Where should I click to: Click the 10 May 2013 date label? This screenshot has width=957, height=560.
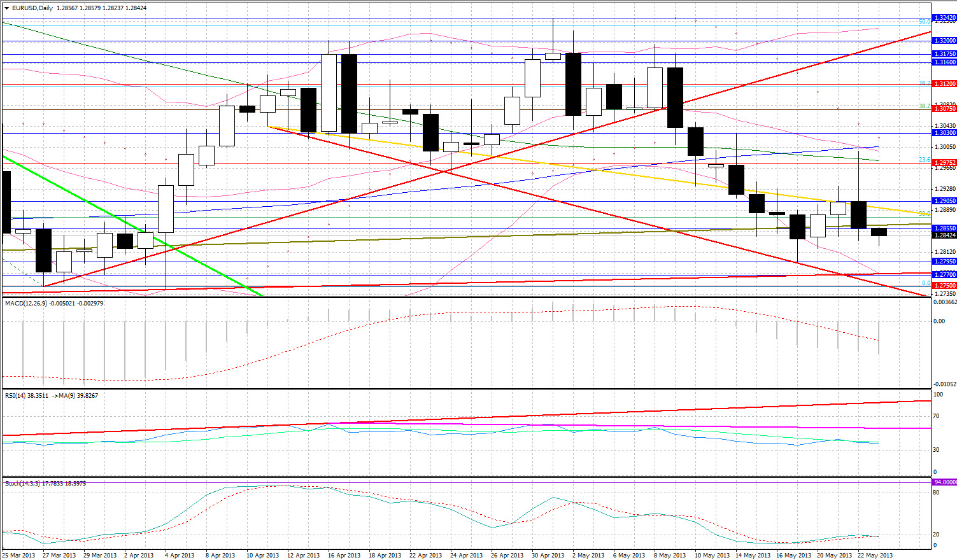712,555
